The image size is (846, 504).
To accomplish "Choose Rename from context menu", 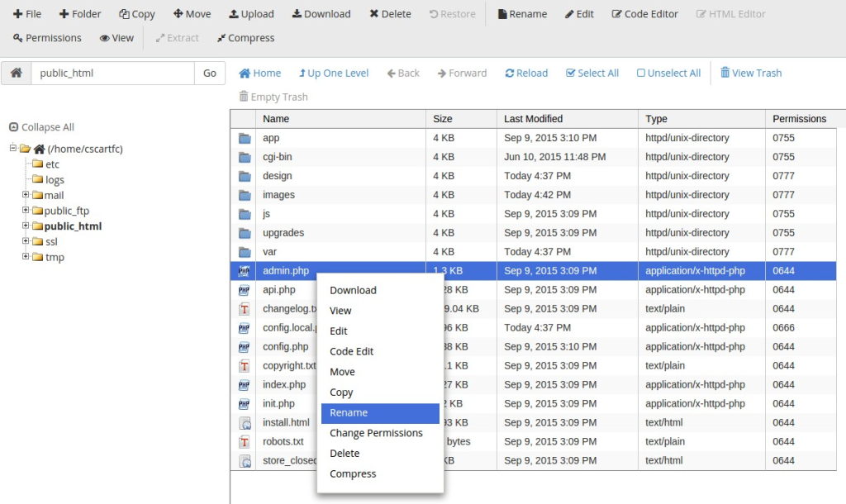I will 349,413.
